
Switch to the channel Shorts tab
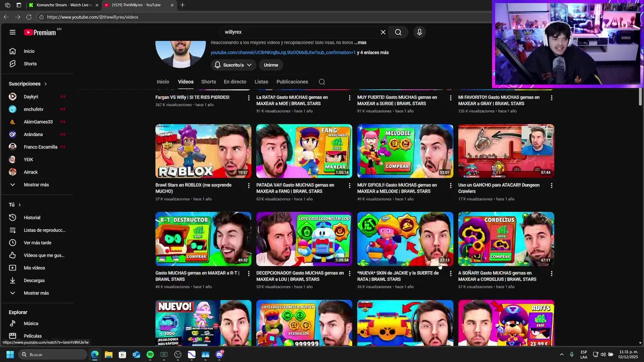pyautogui.click(x=208, y=82)
